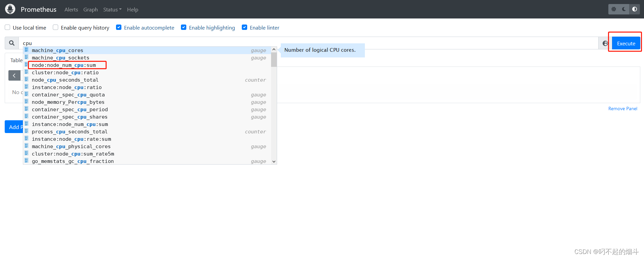Click the icon beside machine_cpu_cores suggestion
This screenshot has width=644, height=258.
tap(26, 50)
